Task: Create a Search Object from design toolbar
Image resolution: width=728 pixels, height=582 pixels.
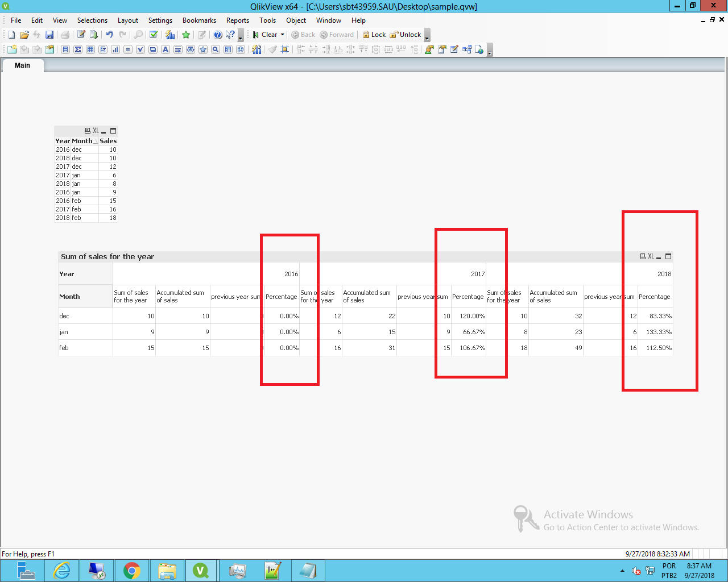Action: click(216, 49)
